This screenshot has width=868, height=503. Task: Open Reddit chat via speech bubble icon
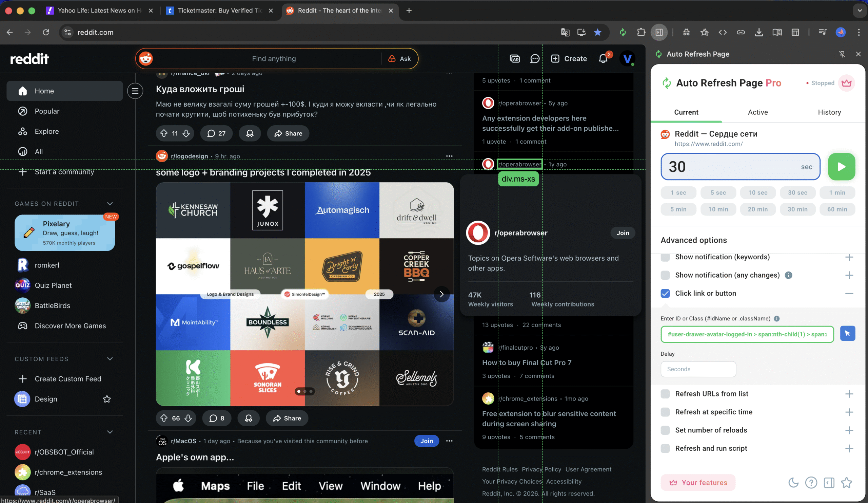click(x=534, y=59)
